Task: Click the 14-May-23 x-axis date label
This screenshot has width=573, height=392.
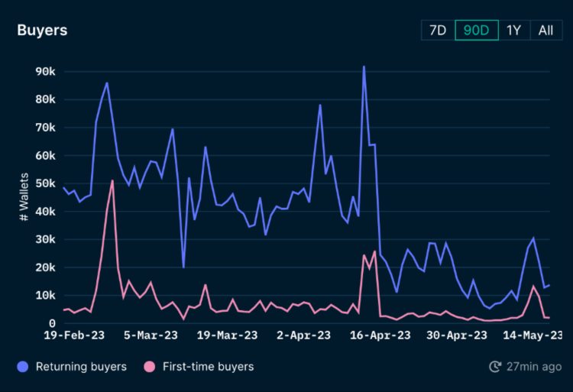Action: (532, 335)
